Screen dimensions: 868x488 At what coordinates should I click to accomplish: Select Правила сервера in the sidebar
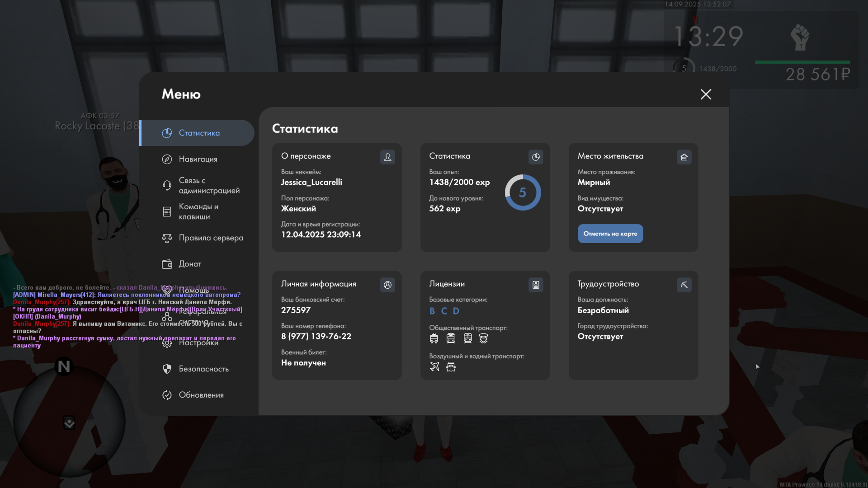coord(211,238)
